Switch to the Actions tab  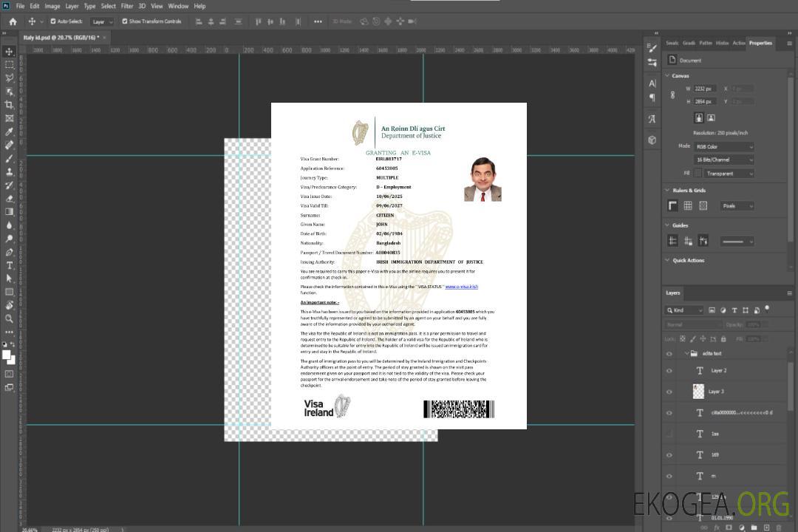(738, 44)
